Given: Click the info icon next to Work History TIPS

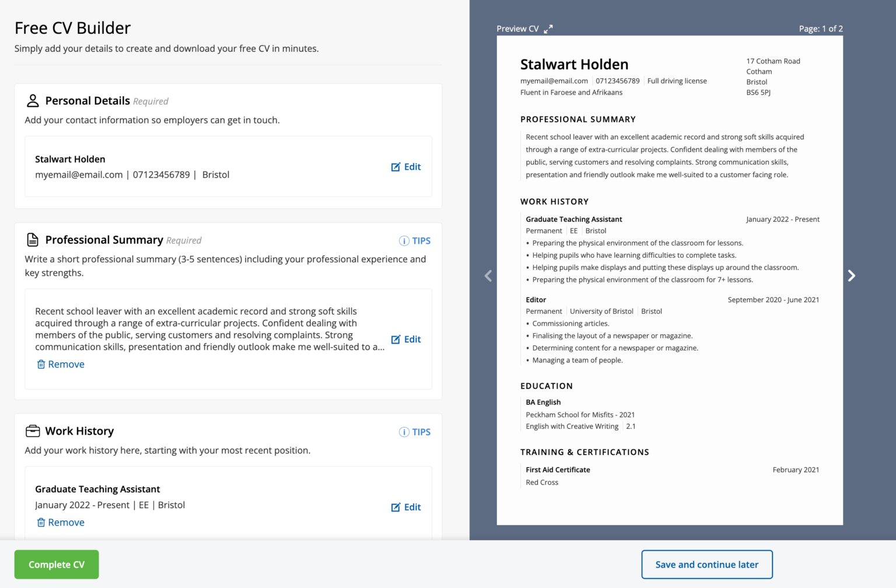Looking at the screenshot, I should (x=404, y=432).
